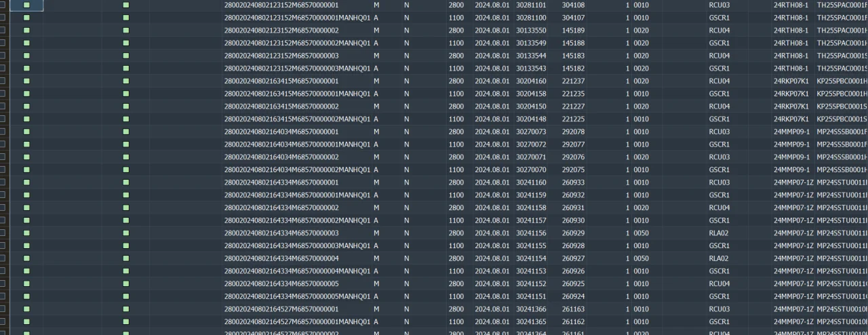The height and width of the screenshot is (335, 868).
Task: Click RCU03 in row with 30281101
Action: click(x=719, y=5)
